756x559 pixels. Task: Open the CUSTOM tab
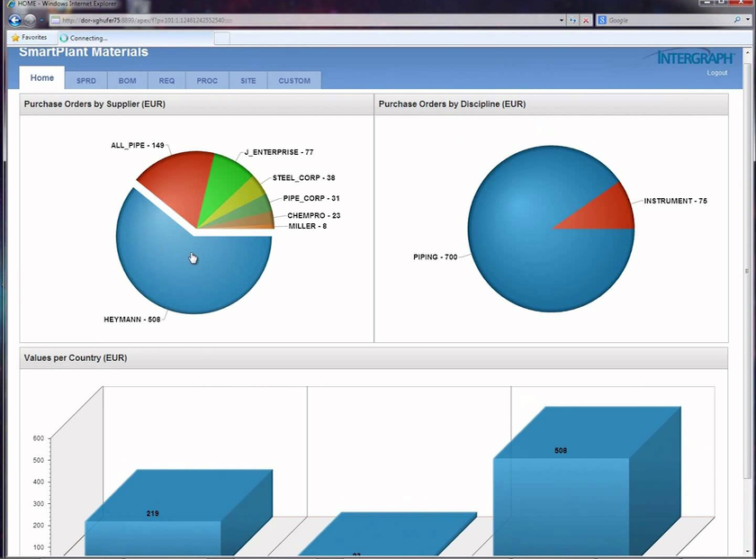click(x=293, y=81)
